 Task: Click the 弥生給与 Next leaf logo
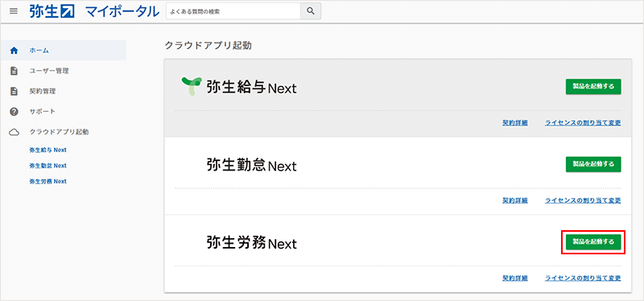tap(192, 86)
